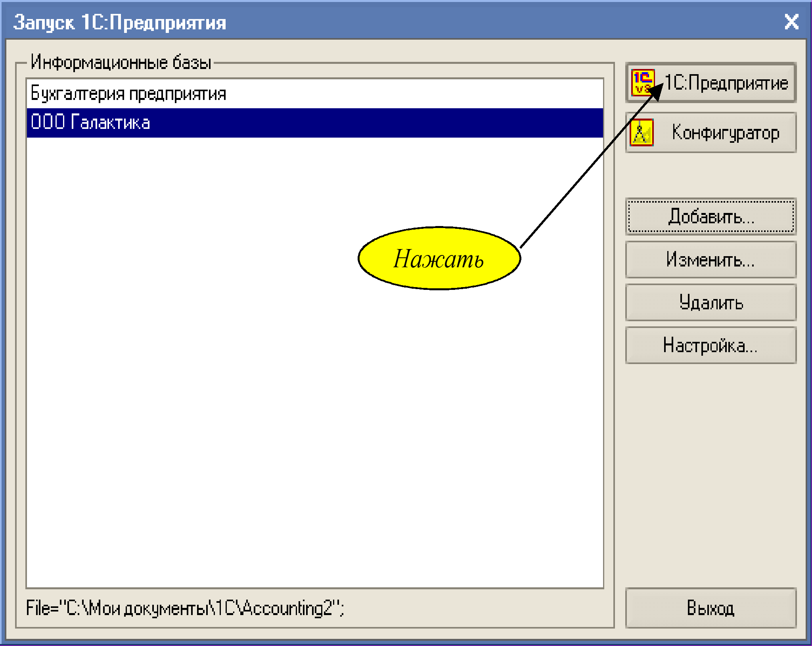The width and height of the screenshot is (812, 646).
Task: Launch with the 1С:Предприятие button label
Action: 726,83
